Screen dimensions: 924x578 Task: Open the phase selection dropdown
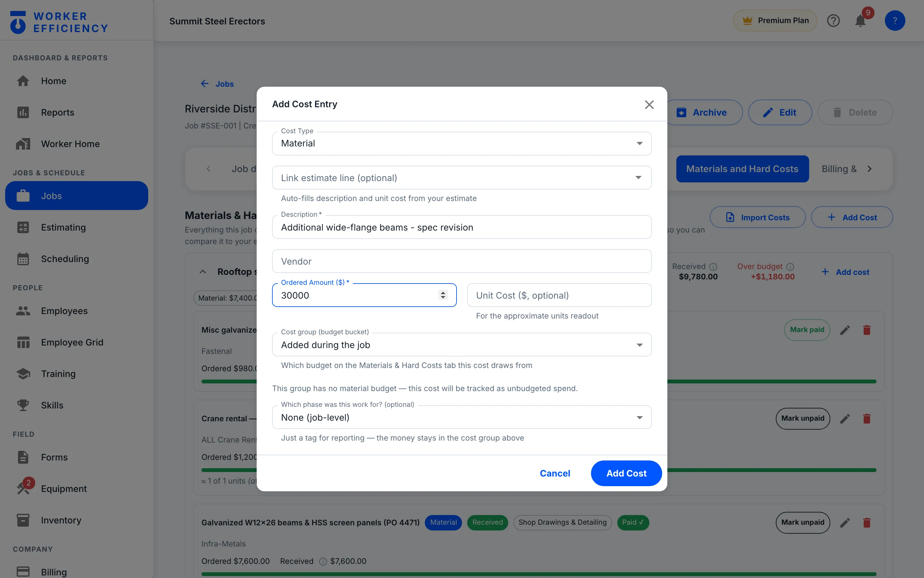[x=462, y=417]
